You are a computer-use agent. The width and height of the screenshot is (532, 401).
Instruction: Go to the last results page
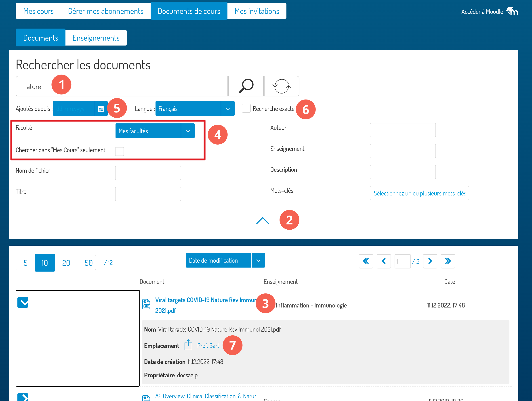point(448,261)
